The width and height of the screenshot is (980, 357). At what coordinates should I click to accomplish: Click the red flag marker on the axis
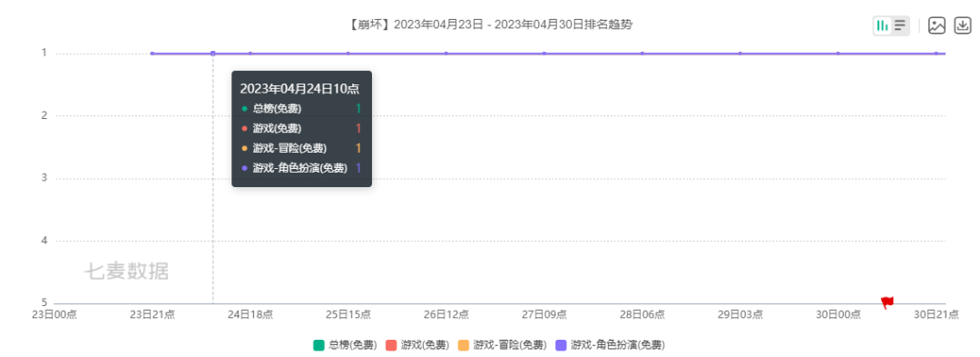[x=887, y=302]
